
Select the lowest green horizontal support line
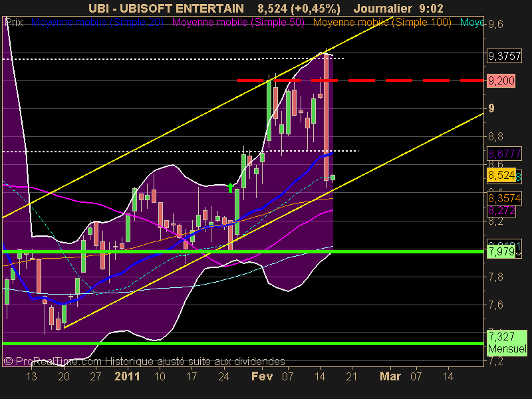click(243, 343)
